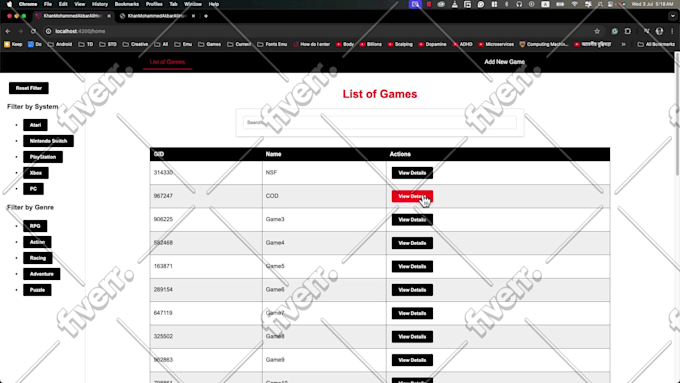Open the History menu
The height and width of the screenshot is (383, 680).
pyautogui.click(x=100, y=4)
